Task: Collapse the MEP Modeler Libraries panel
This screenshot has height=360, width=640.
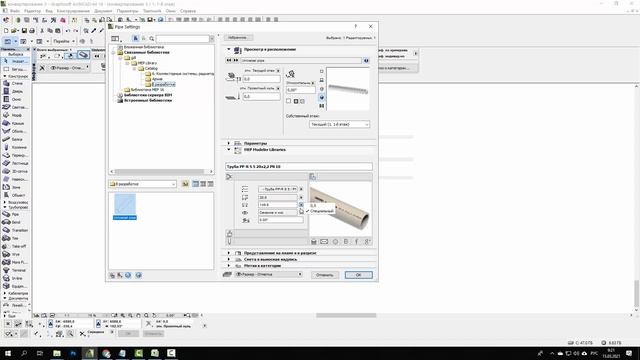Action: point(229,150)
